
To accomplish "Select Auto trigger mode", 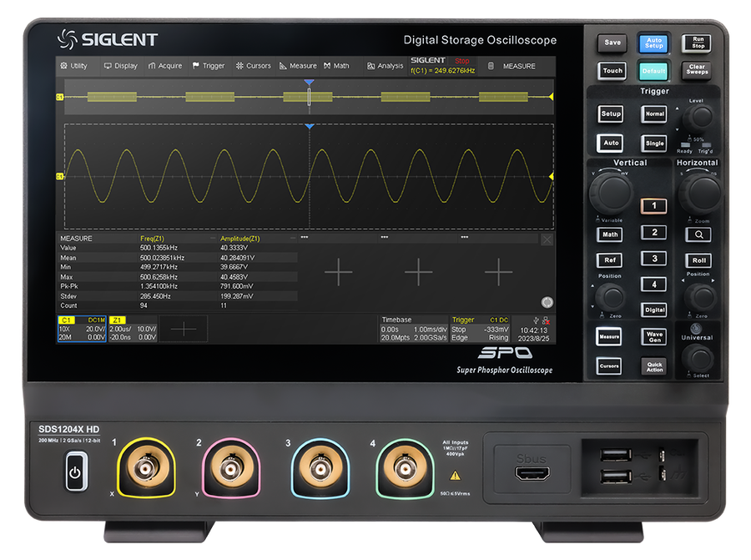I will pos(611,143).
